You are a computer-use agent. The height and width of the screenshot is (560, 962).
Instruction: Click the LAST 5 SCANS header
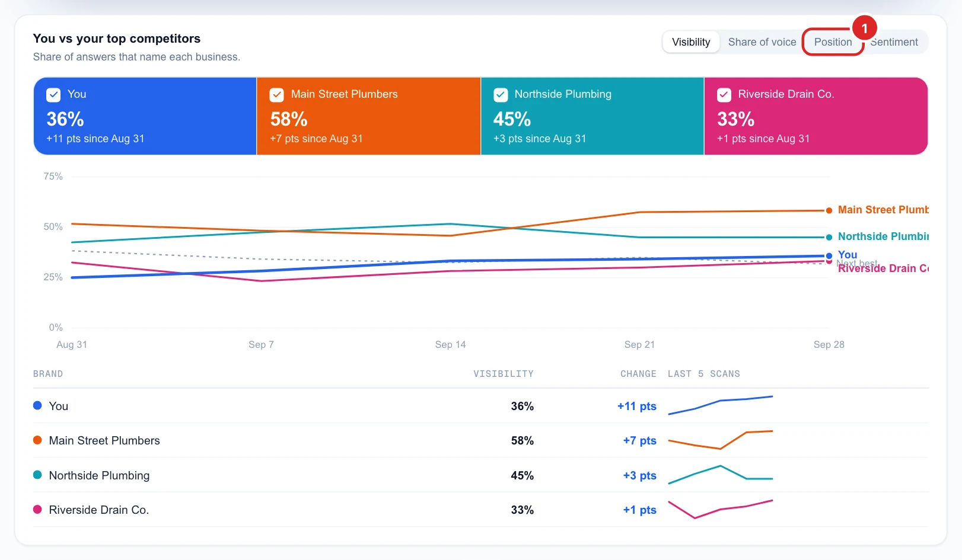(704, 374)
